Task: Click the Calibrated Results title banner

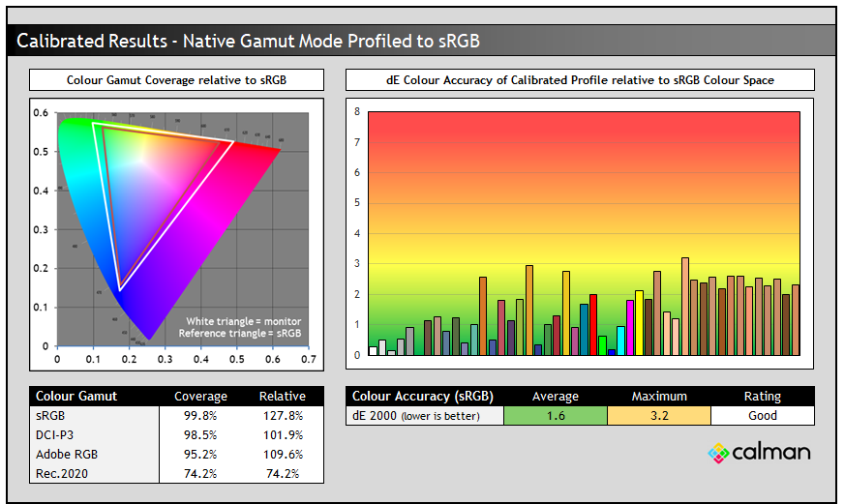Action: point(248,41)
